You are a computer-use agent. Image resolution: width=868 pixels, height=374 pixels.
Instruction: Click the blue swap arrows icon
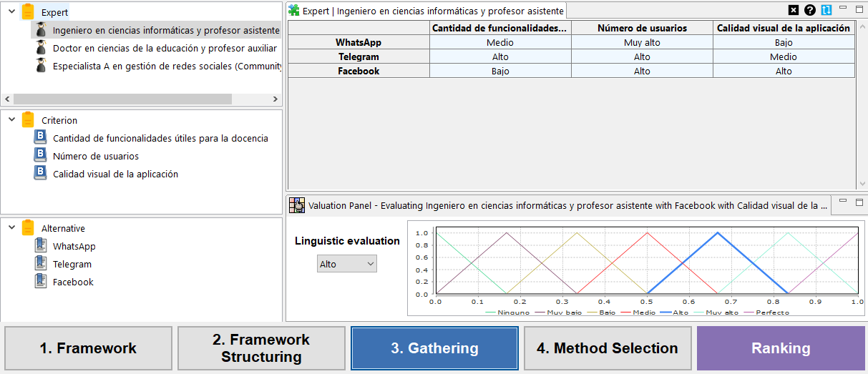[826, 10]
